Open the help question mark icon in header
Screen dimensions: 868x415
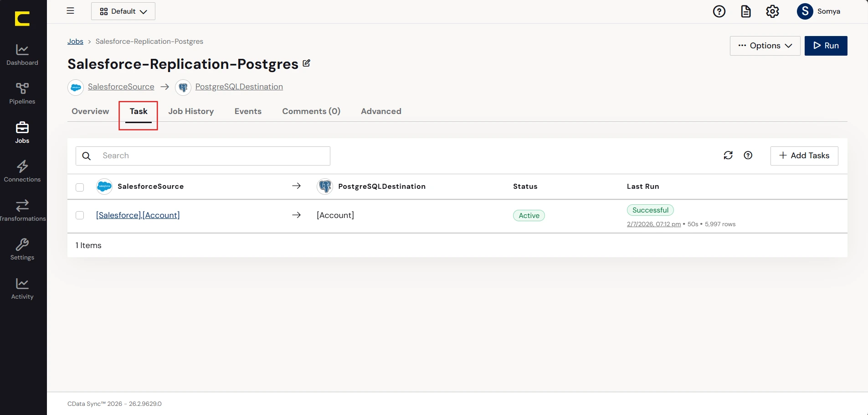point(719,11)
